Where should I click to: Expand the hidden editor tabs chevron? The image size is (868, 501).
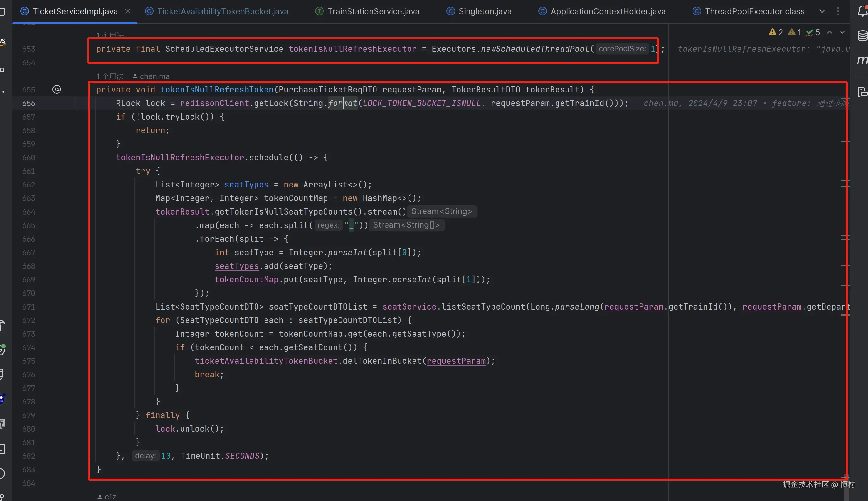click(x=822, y=11)
